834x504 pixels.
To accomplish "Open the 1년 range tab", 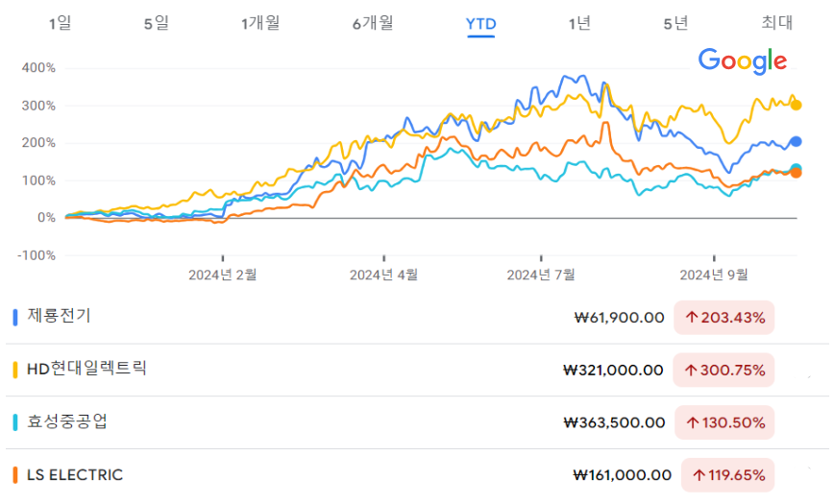I will [x=579, y=23].
